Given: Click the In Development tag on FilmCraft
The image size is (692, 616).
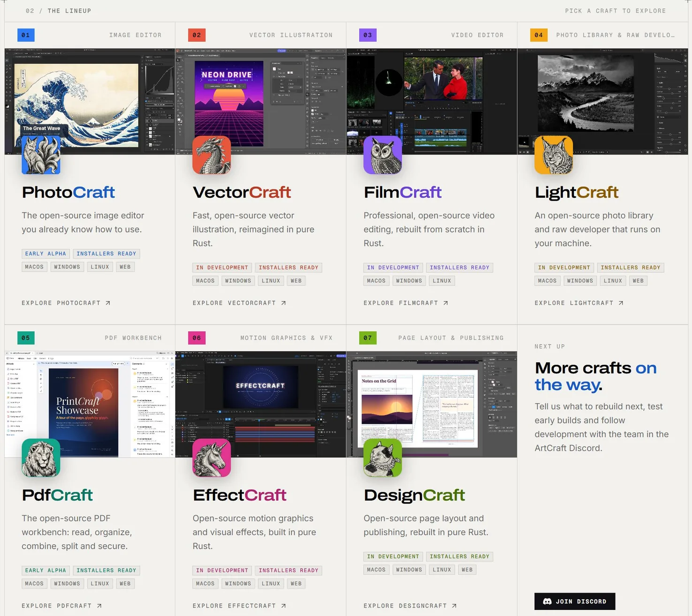Looking at the screenshot, I should tap(393, 268).
